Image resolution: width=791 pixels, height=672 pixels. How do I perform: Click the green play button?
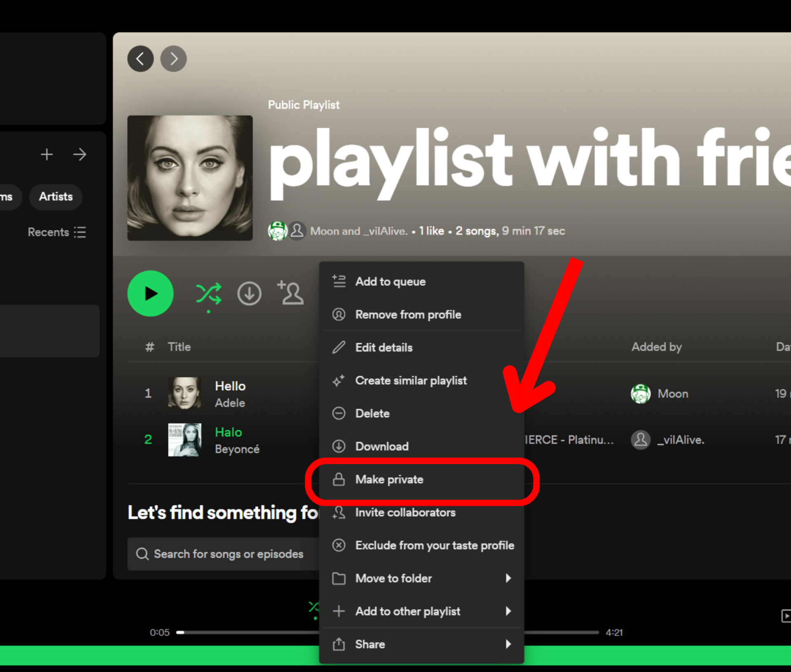coord(150,294)
